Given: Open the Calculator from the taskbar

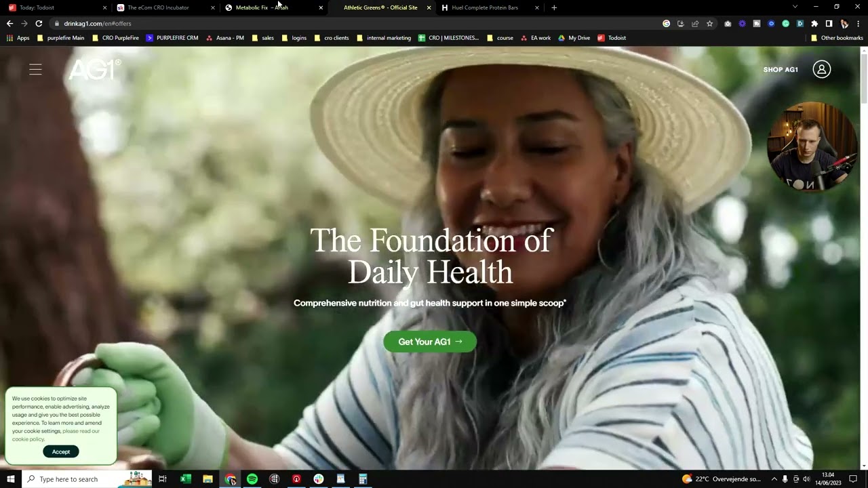Looking at the screenshot, I should (363, 479).
